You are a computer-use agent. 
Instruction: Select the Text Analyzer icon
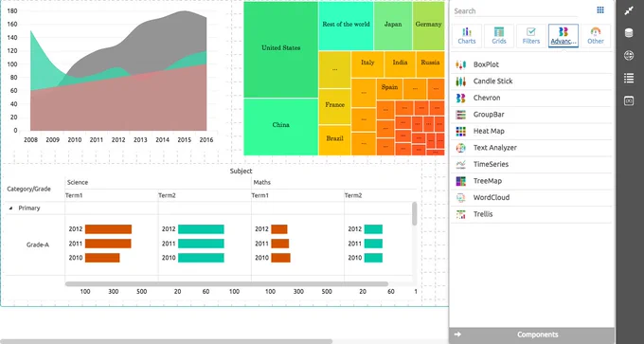tap(461, 148)
